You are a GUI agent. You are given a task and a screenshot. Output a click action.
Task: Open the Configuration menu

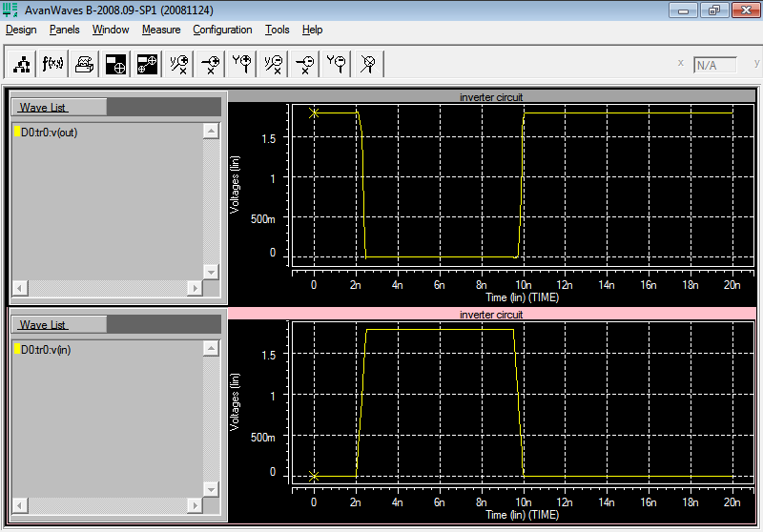click(x=222, y=30)
